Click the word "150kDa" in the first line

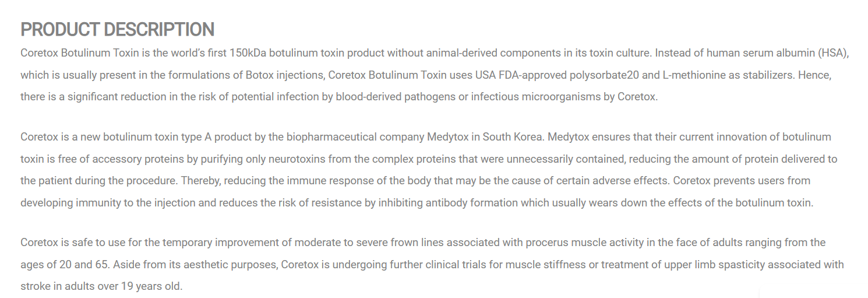248,53
